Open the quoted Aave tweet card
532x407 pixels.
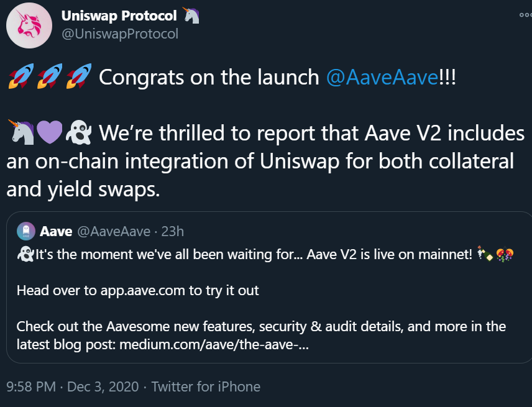269,287
